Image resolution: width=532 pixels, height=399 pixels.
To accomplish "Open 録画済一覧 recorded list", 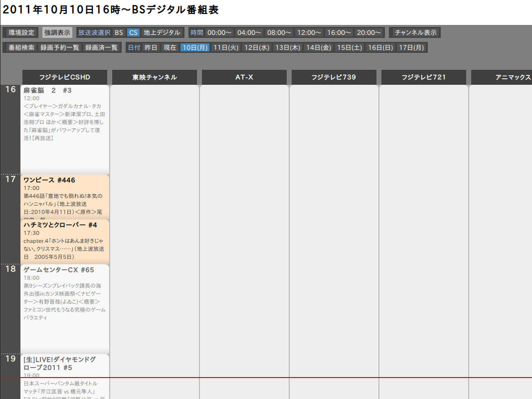I will click(101, 47).
